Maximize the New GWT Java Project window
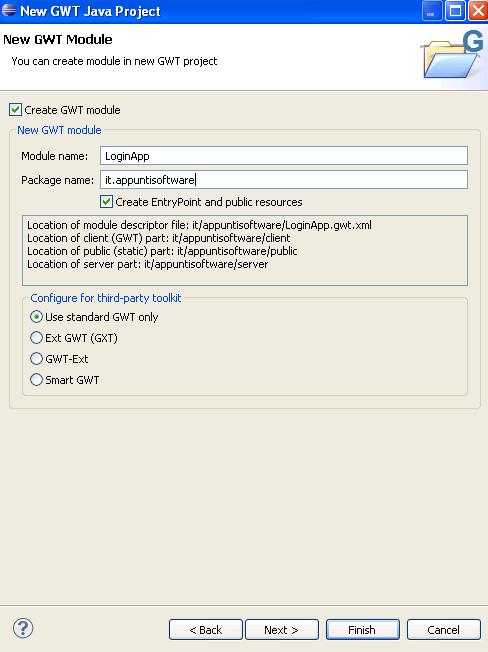This screenshot has width=488, height=652. 455,11
